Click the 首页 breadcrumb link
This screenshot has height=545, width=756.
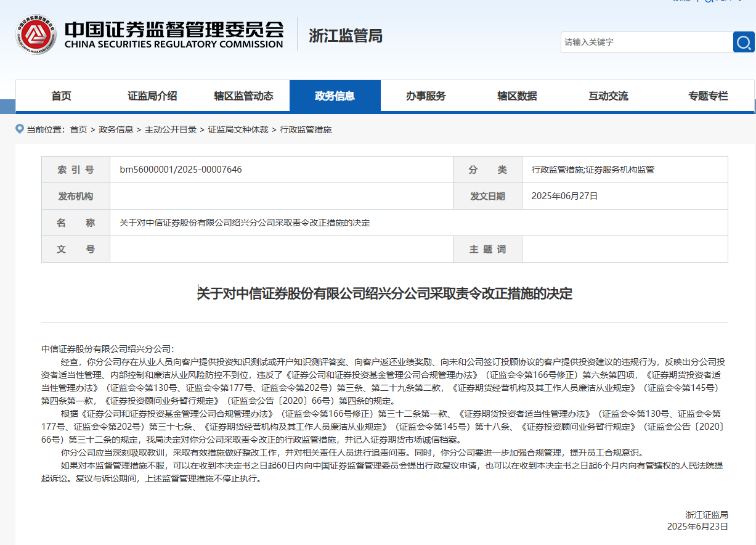tap(78, 129)
